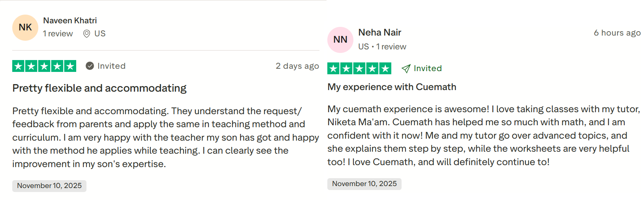Image resolution: width=644 pixels, height=207 pixels.
Task: Open "Pretty flexible and accommodating" review title
Action: click(x=99, y=88)
